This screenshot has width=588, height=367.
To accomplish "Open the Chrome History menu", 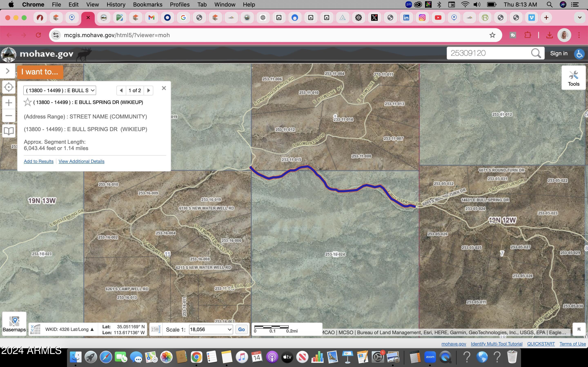I will pyautogui.click(x=116, y=4).
